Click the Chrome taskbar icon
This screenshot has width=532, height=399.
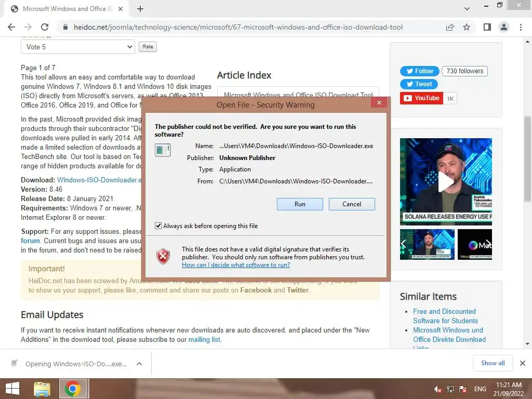tap(73, 389)
